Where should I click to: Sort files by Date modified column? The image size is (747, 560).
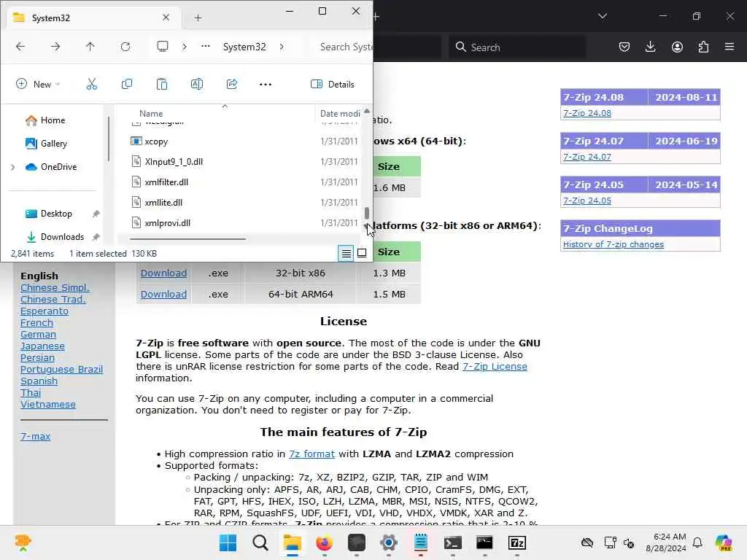coord(340,114)
